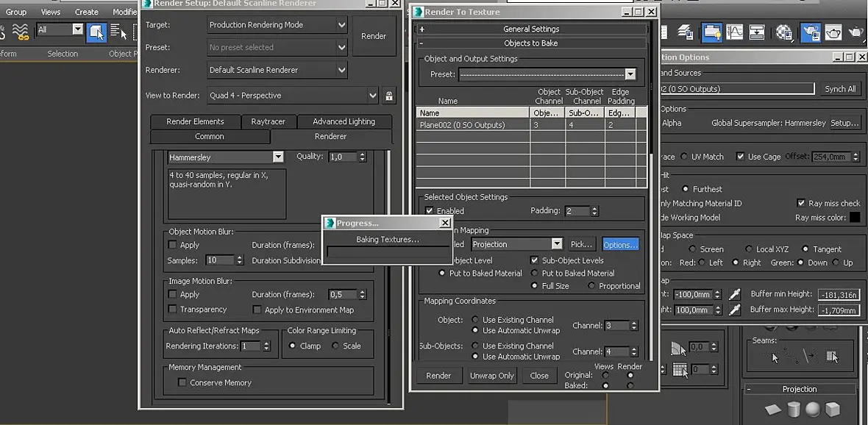Viewport: 868px width, 425px height.
Task: Open Object and Output Settings Preset dropdown
Action: click(x=547, y=74)
